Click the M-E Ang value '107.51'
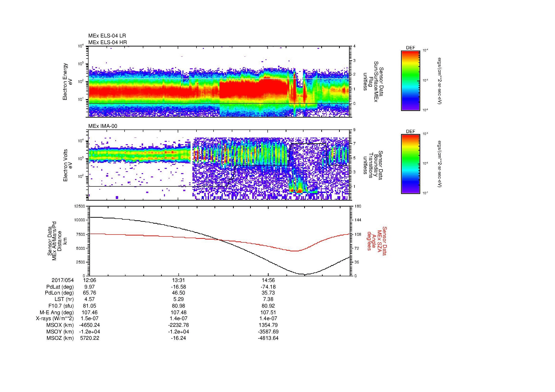 268,313
